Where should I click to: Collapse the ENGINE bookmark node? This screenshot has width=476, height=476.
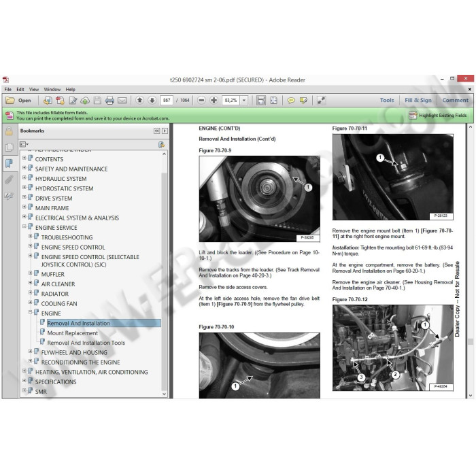[x=31, y=311]
